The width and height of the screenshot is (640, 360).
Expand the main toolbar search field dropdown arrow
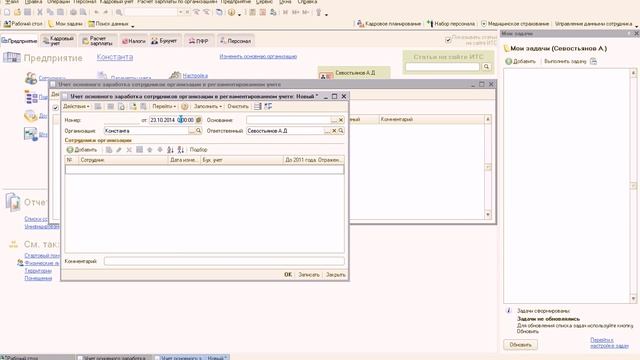point(180,12)
